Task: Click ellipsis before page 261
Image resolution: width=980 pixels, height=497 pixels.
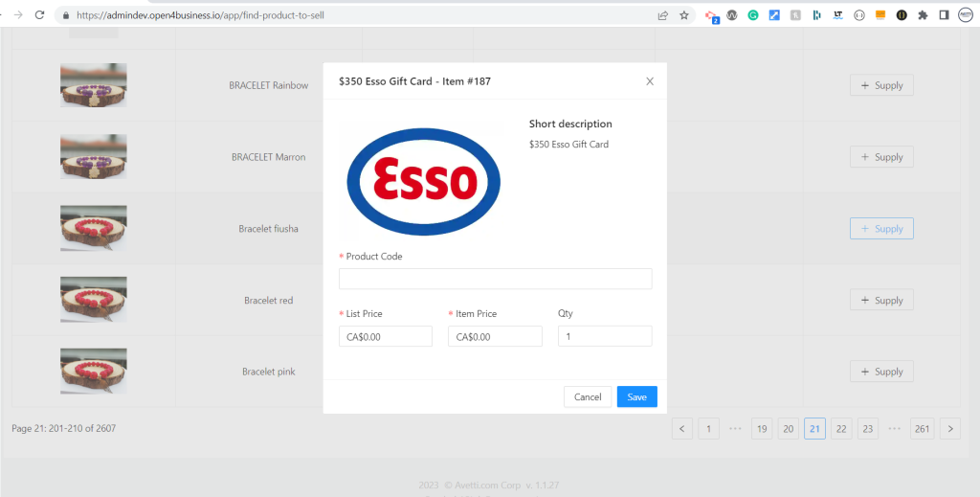Action: (895, 429)
